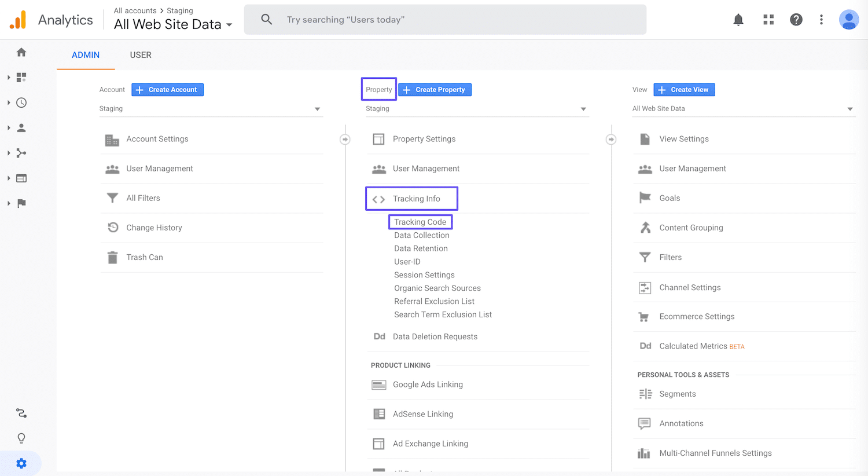This screenshot has height=476, width=868.
Task: Switch to the USER tab
Action: pyautogui.click(x=140, y=55)
